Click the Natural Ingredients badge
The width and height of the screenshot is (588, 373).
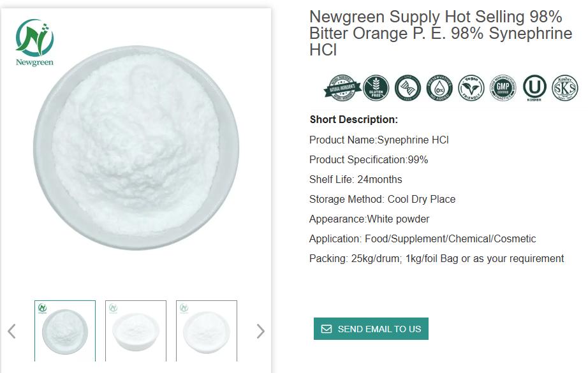point(342,88)
